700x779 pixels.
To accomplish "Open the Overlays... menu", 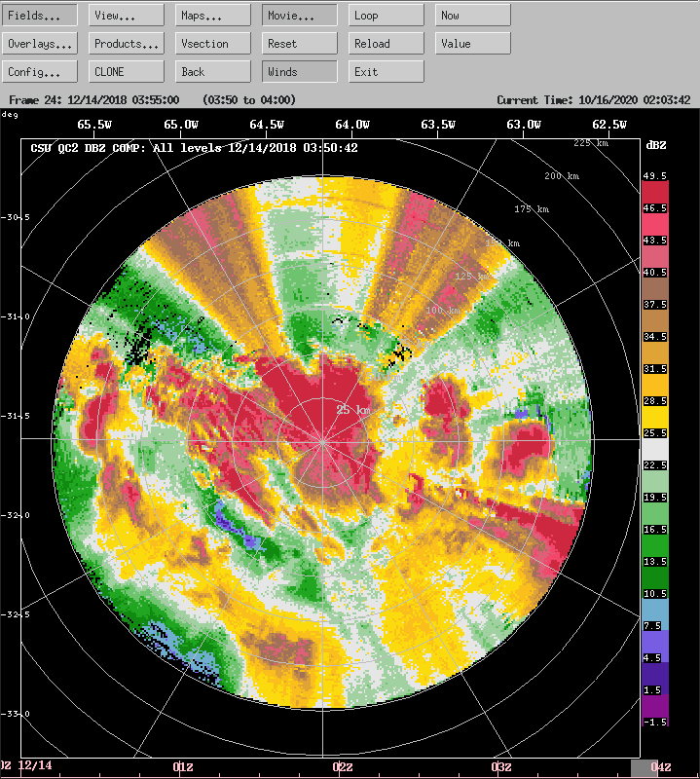I will coord(39,44).
